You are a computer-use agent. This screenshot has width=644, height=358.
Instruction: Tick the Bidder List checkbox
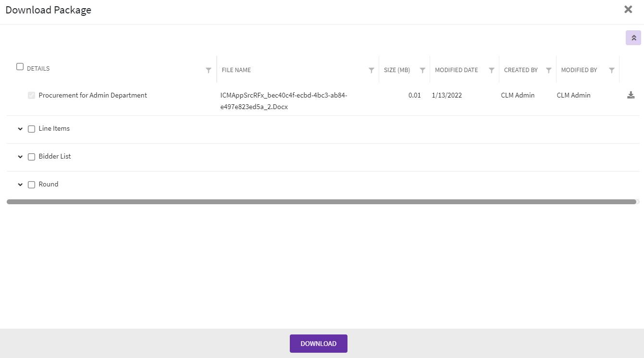pyautogui.click(x=32, y=157)
